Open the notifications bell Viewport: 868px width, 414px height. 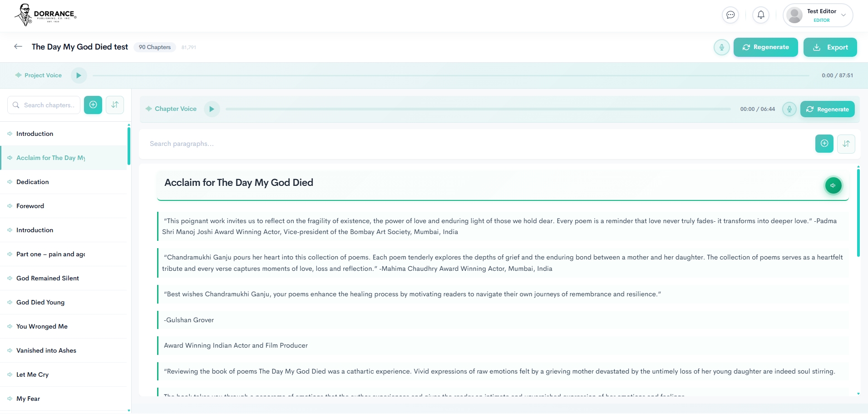coord(761,15)
